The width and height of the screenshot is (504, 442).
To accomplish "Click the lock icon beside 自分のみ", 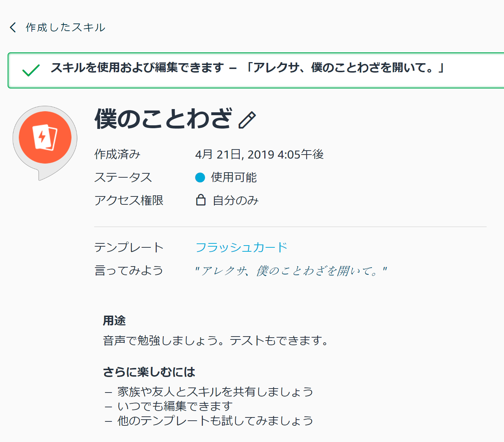I will coord(201,200).
